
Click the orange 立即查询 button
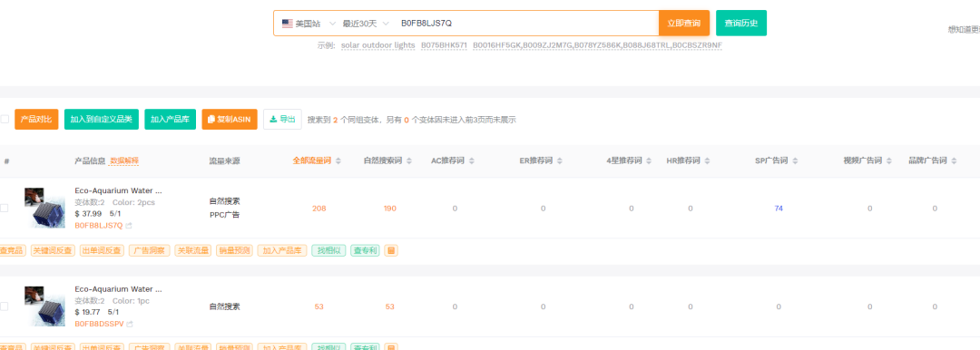pos(684,24)
